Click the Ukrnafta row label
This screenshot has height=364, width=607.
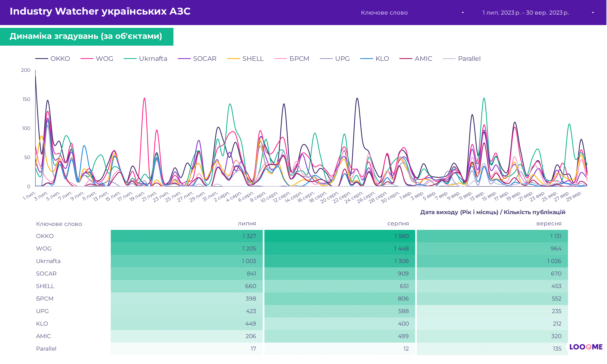click(48, 261)
